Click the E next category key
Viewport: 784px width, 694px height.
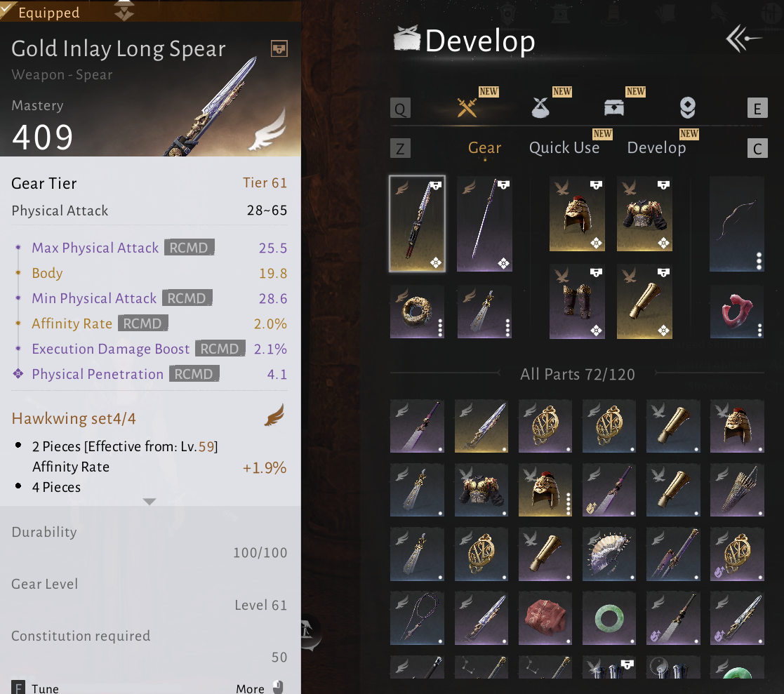757,108
